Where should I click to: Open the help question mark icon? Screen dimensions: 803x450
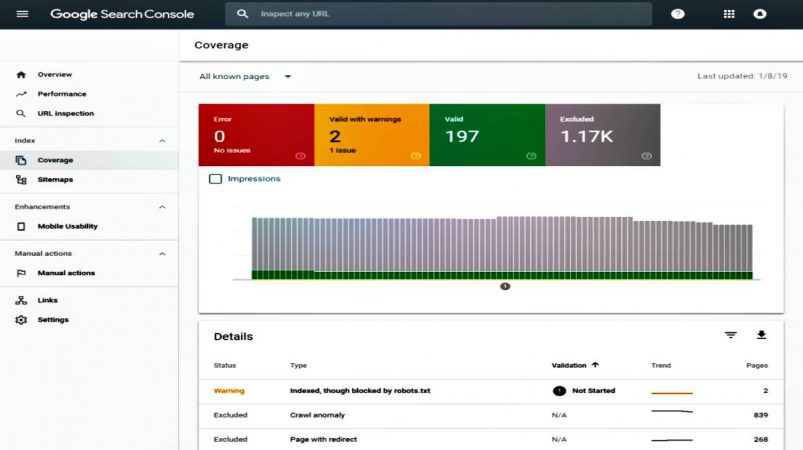(678, 14)
